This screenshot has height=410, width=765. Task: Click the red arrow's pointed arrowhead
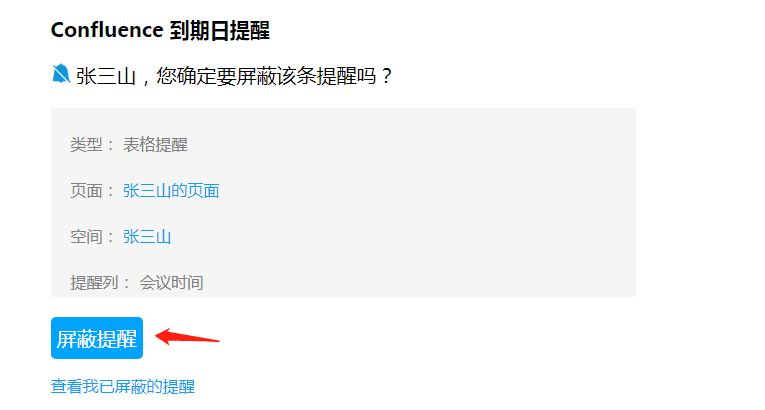tap(162, 336)
